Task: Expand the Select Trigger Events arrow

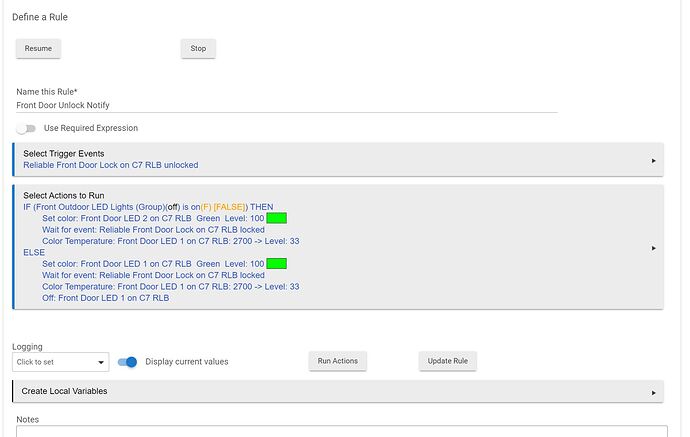Action: pos(653,161)
